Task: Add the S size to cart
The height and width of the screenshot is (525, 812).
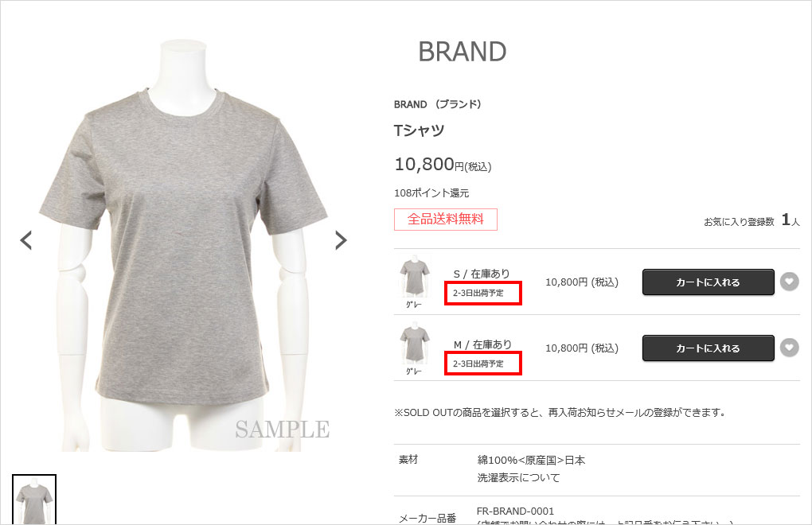Action: (708, 282)
